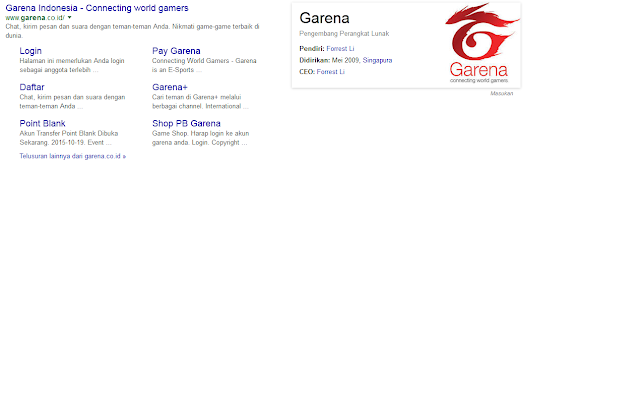Screen dimensions: 640x415
Task: Open Forrest Li link beside CEO
Action: (x=331, y=71)
